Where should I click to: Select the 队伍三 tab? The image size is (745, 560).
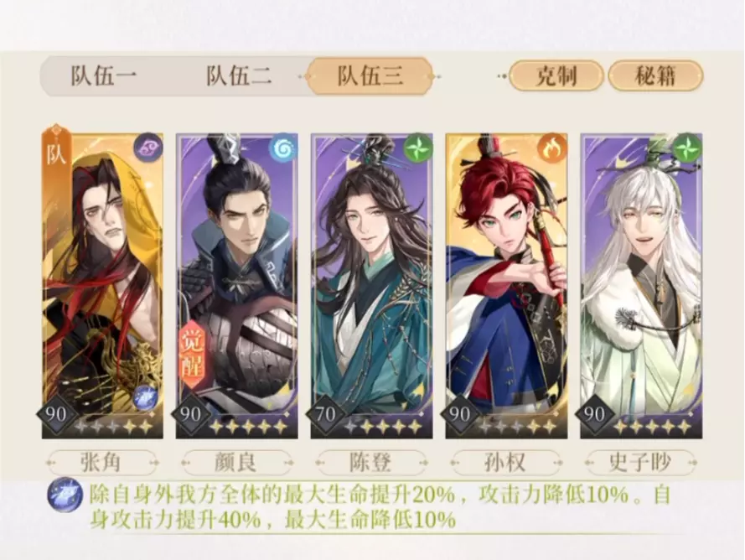tap(370, 76)
